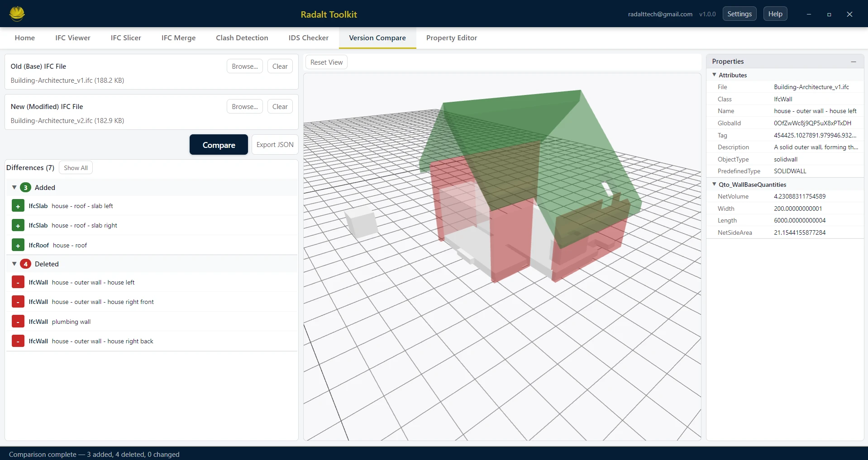Click the green plus icon beside IfcRoof house - roof
Image resolution: width=868 pixels, height=460 pixels.
click(18, 245)
